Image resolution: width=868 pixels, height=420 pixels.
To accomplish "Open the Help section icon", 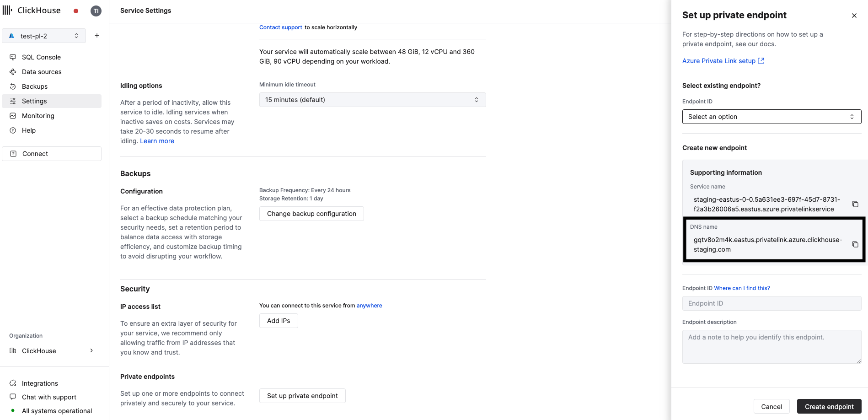I will 13,130.
